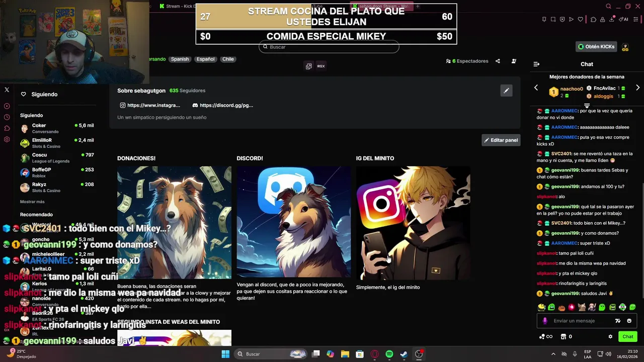The width and height of the screenshot is (644, 362).
Task: Expand the donors leaderboard handle below naachoo0
Action: [x=587, y=106]
